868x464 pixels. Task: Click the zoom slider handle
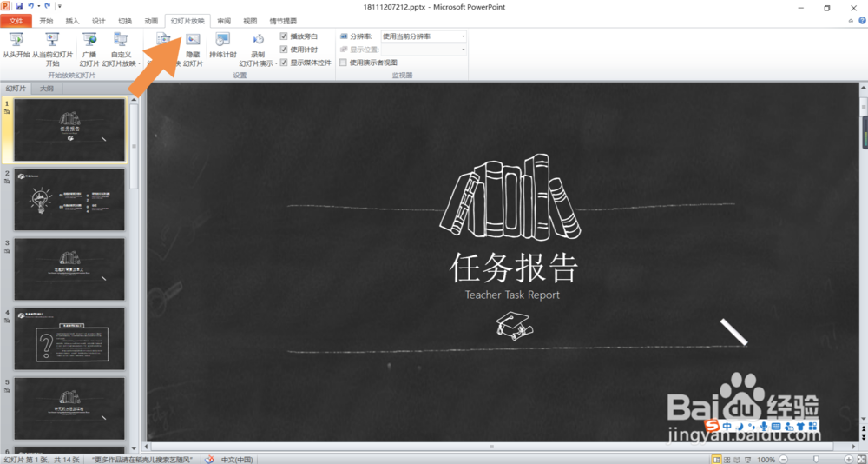click(x=816, y=460)
